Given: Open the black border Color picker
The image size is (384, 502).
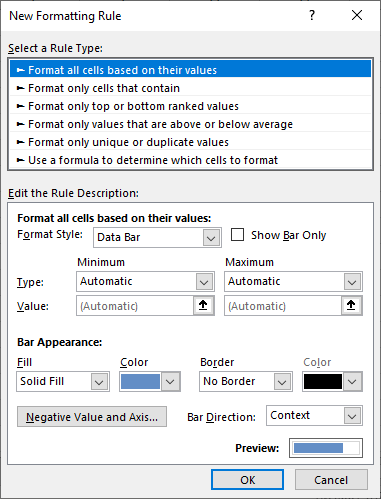Looking at the screenshot, I should point(332,381).
